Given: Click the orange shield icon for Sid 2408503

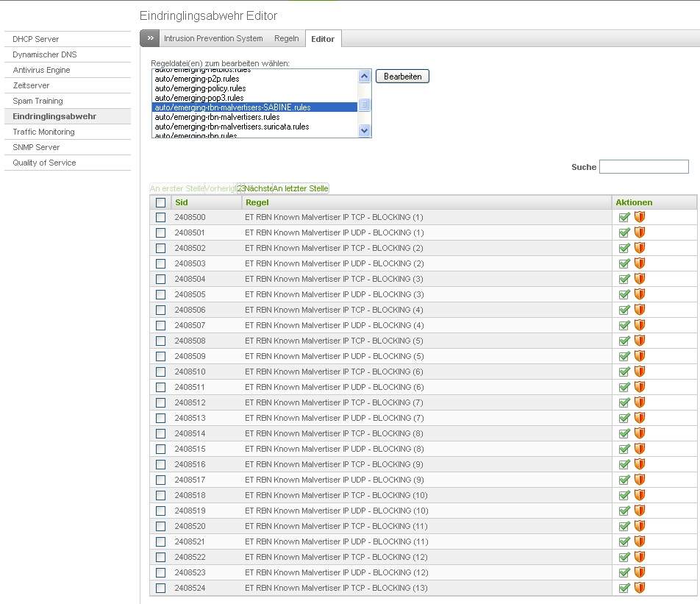Looking at the screenshot, I should point(640,263).
